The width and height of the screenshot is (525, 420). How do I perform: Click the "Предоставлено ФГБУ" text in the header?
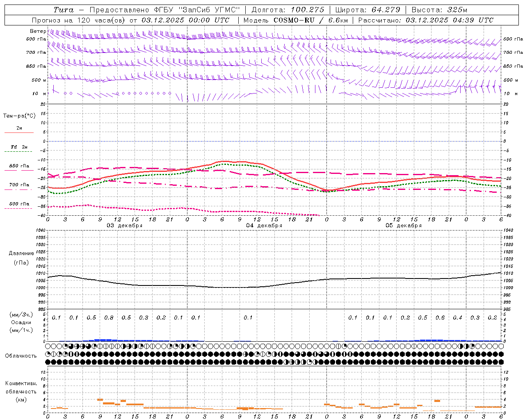click(x=132, y=10)
